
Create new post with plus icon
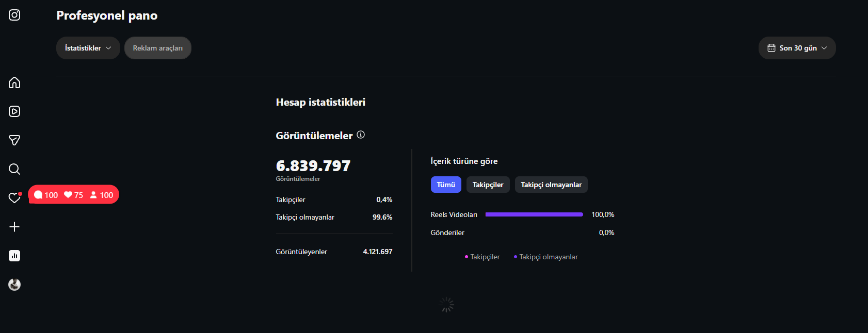click(14, 227)
